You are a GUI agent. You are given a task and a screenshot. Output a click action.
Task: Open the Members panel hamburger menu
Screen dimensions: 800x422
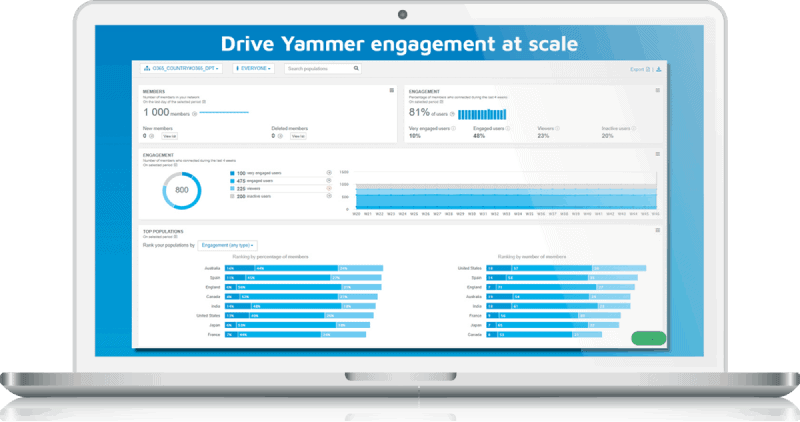coord(392,90)
